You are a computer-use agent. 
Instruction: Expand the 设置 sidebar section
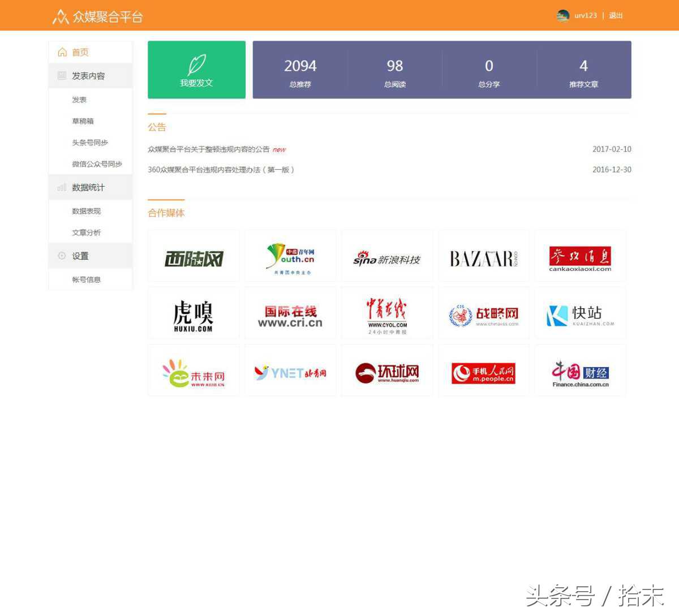(77, 256)
